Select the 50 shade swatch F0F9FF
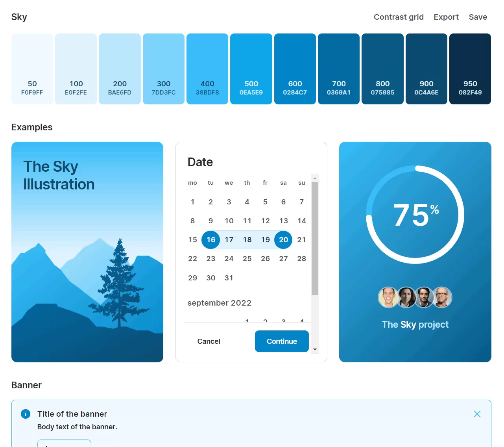 [x=32, y=69]
